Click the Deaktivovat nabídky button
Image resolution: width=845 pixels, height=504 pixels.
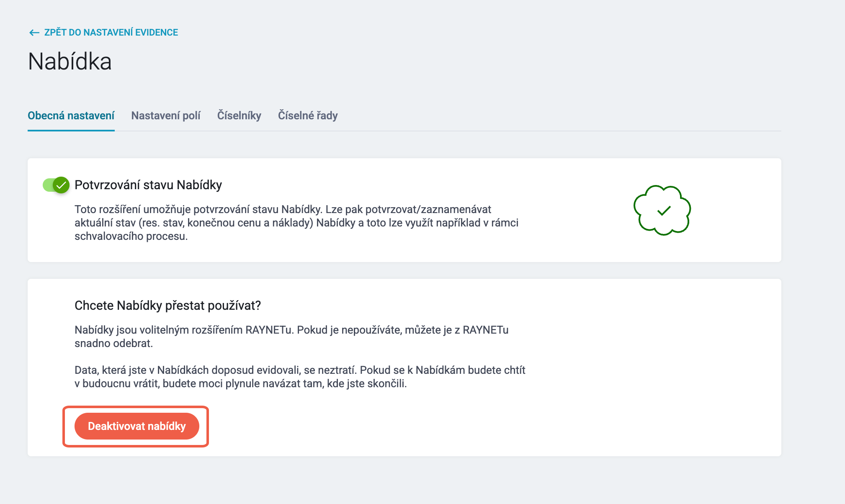coord(137,426)
